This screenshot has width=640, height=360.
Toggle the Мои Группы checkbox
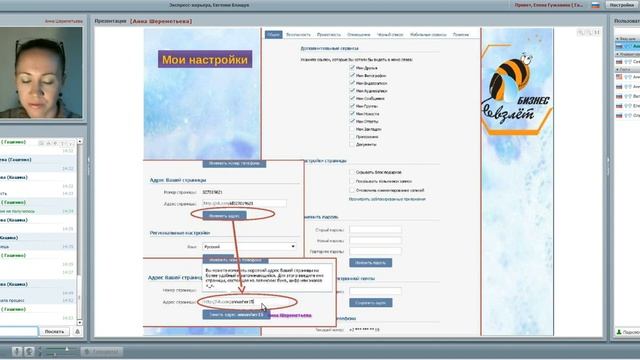point(352,106)
